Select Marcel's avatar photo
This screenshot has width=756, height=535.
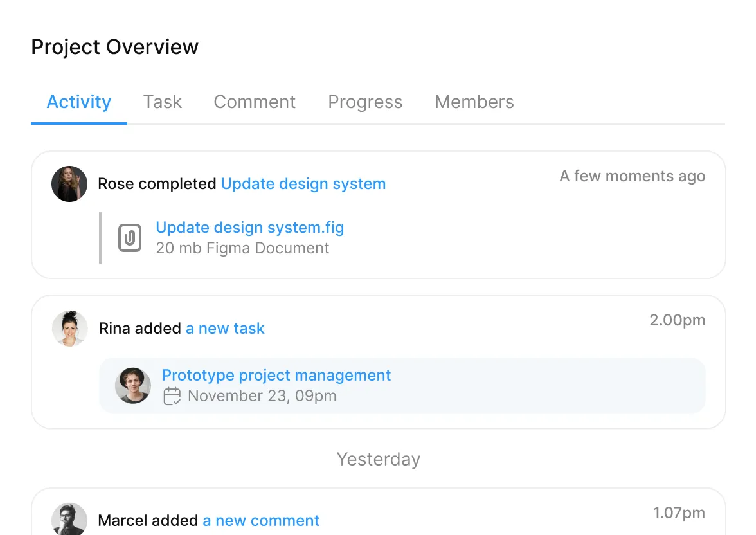tap(69, 519)
